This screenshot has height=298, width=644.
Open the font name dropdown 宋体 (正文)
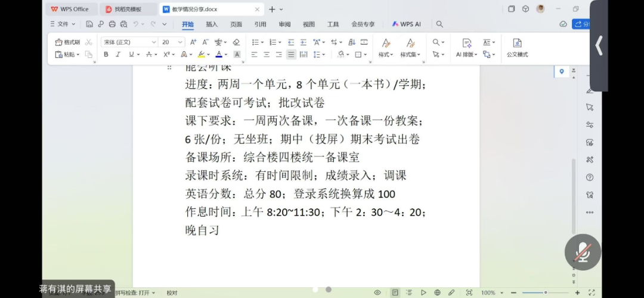pos(128,42)
